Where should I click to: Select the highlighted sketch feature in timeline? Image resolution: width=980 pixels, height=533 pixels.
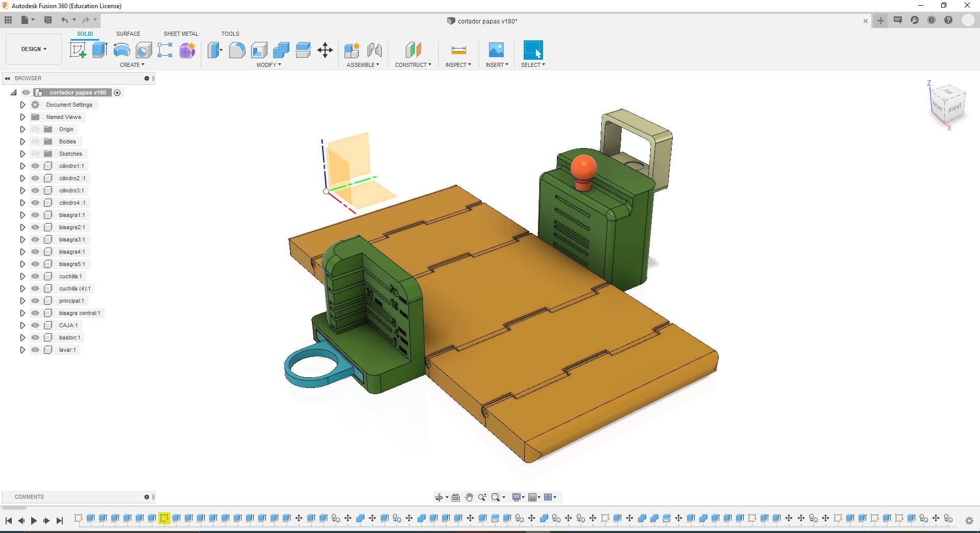coord(164,518)
